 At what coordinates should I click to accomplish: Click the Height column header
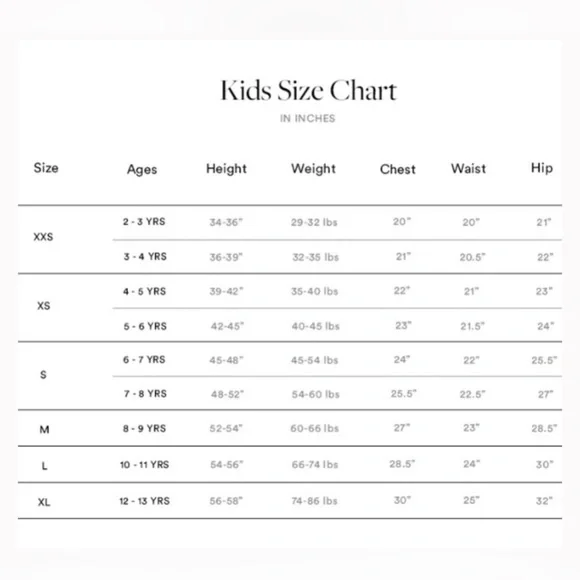point(226,169)
